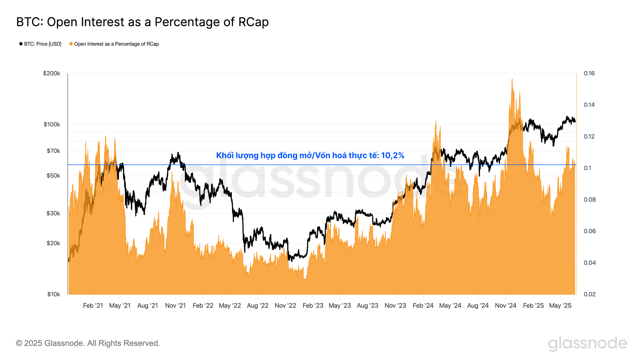This screenshot has width=644, height=362.
Task: Click the black BTC price legend dot
Action: pyautogui.click(x=21, y=44)
